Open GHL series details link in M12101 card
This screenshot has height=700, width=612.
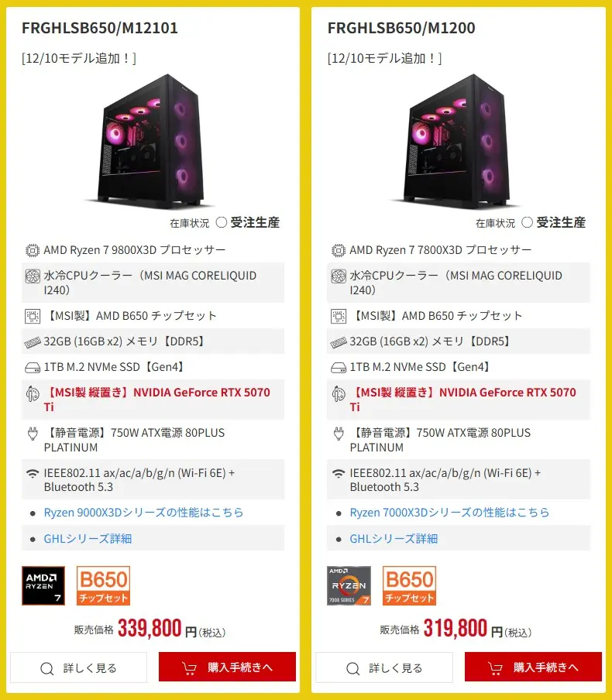pos(88,539)
